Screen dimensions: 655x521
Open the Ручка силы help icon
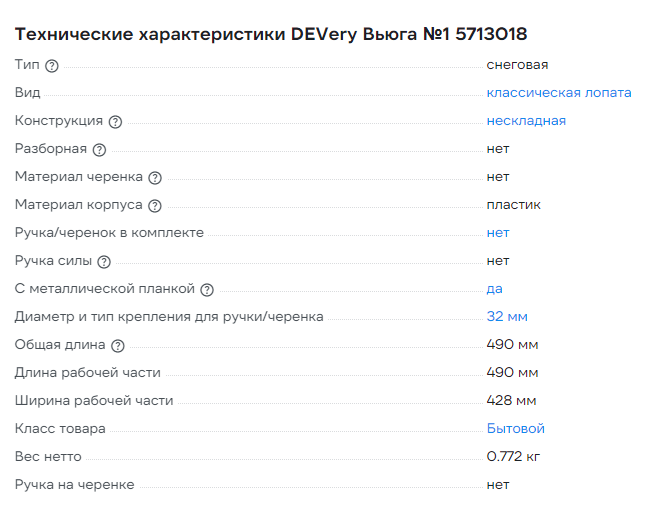104,261
